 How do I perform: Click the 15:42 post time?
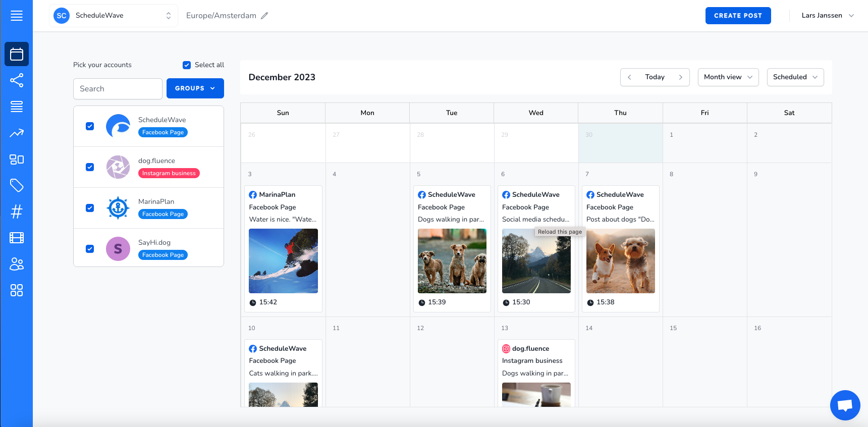point(268,302)
